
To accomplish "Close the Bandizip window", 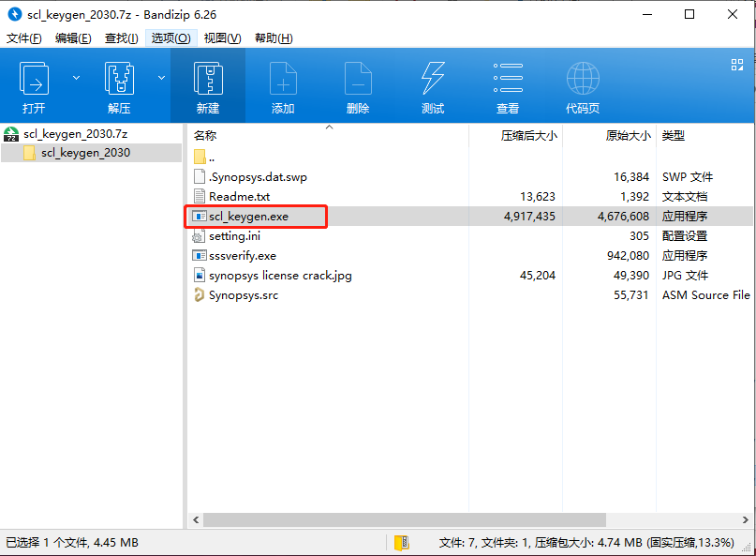I will pos(733,14).
